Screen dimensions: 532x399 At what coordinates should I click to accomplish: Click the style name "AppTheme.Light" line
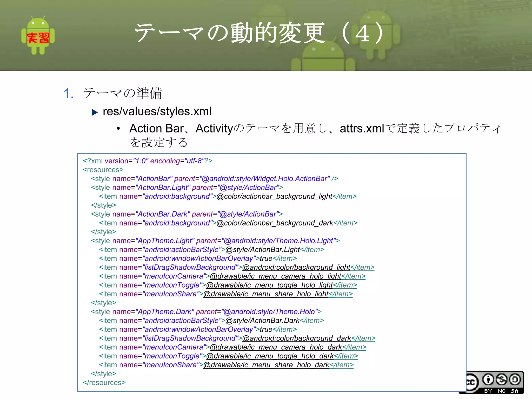point(215,241)
